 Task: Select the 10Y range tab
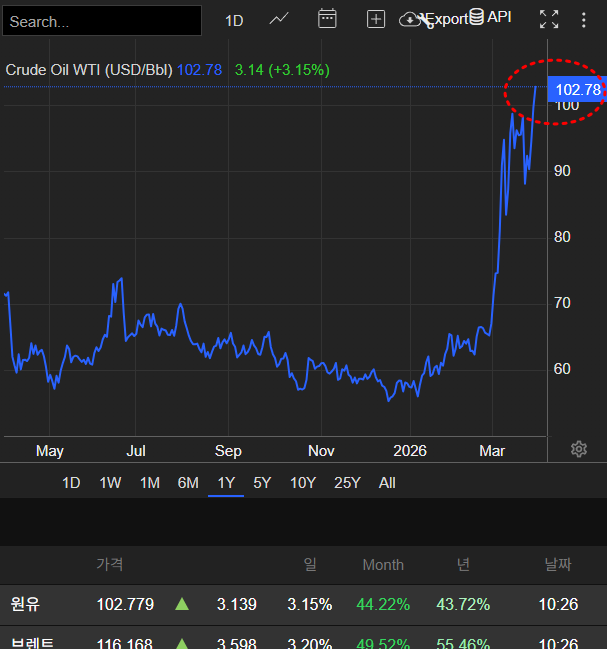[303, 483]
